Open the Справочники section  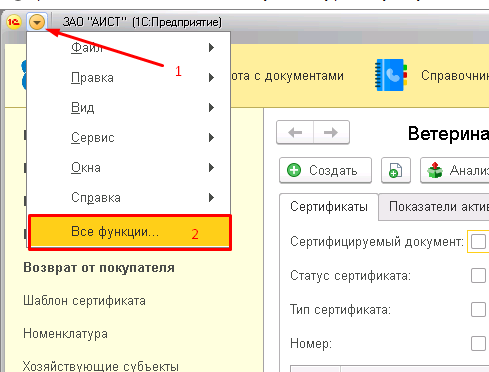coord(455,76)
